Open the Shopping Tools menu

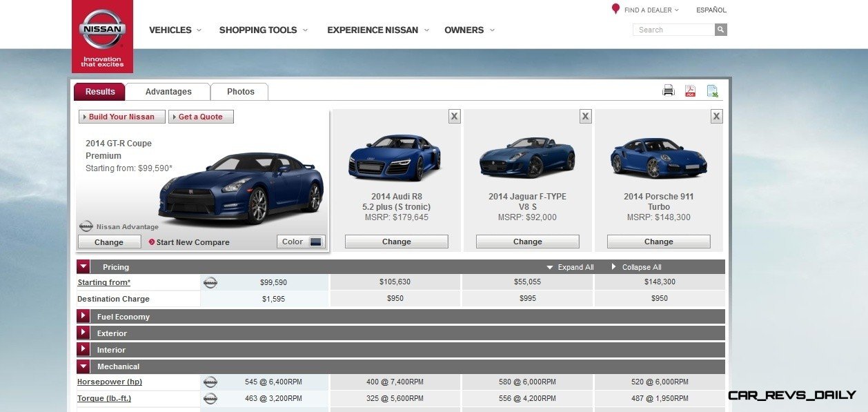coord(264,30)
